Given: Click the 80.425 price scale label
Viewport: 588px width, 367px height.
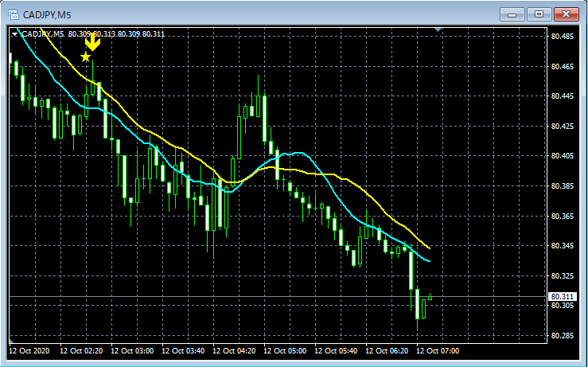Looking at the screenshot, I should tap(562, 126).
